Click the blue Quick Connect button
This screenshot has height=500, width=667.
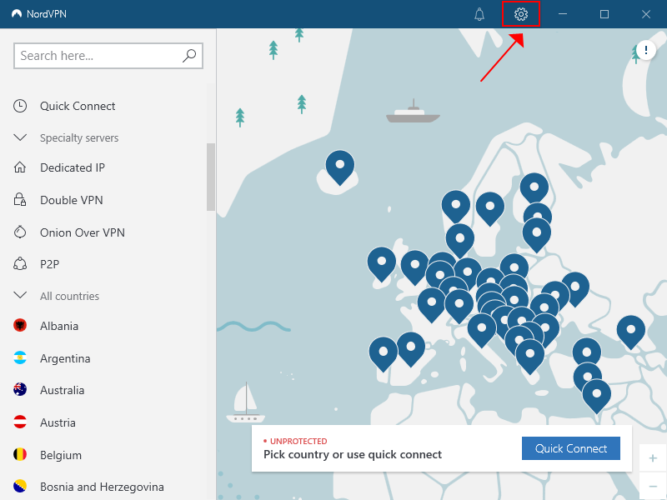[x=571, y=448]
